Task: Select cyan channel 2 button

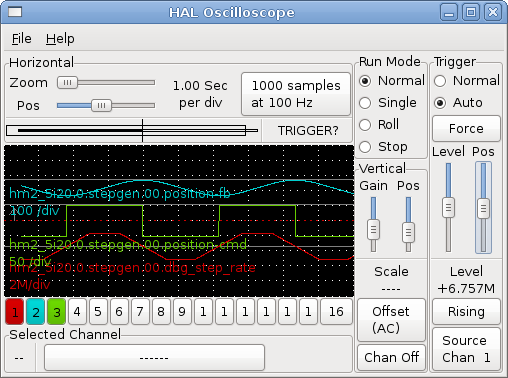Action: click(36, 312)
